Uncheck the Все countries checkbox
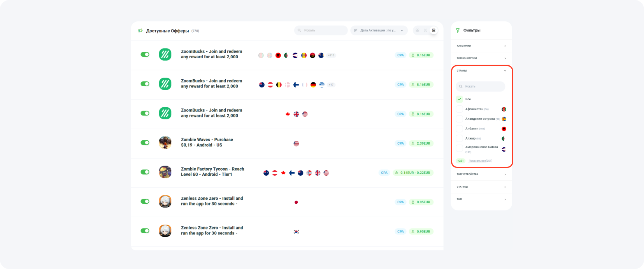Viewport: 644px width, 269px height. [460, 99]
